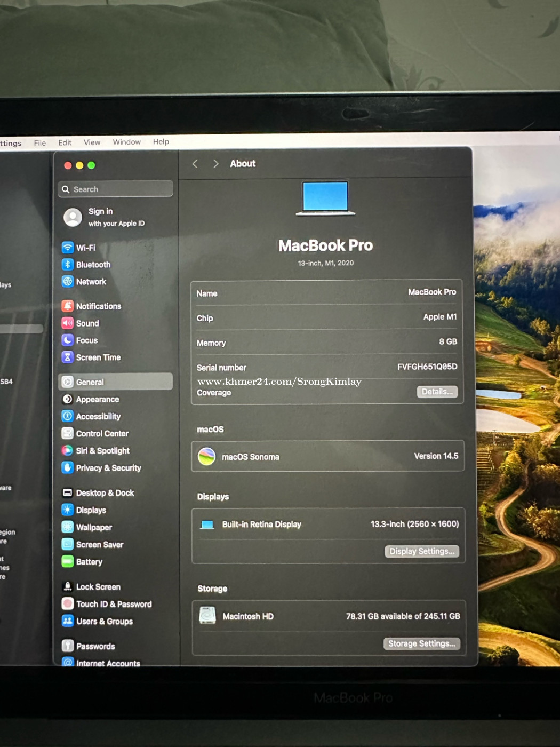Click the Chip value Apple M1

click(440, 317)
